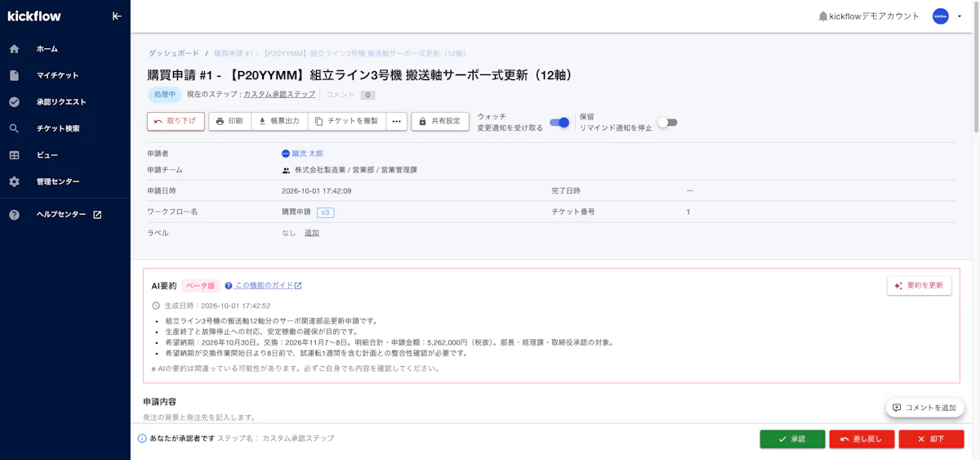The height and width of the screenshot is (460, 980).
Task: Click the 取り下げ button
Action: point(176,121)
